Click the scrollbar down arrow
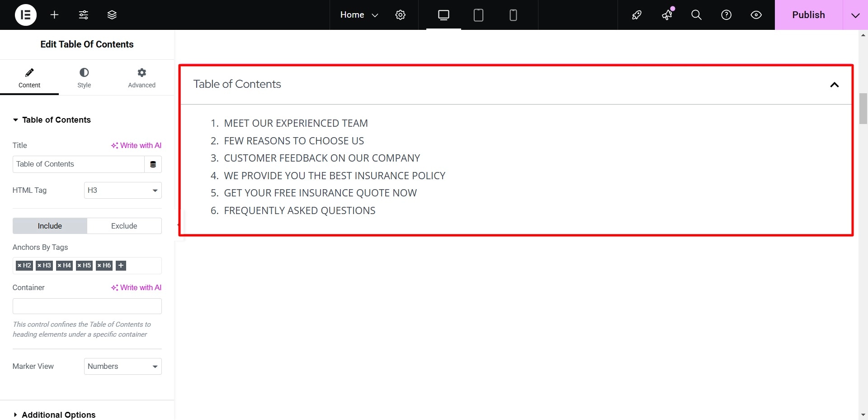The width and height of the screenshot is (868, 420). 863,415
